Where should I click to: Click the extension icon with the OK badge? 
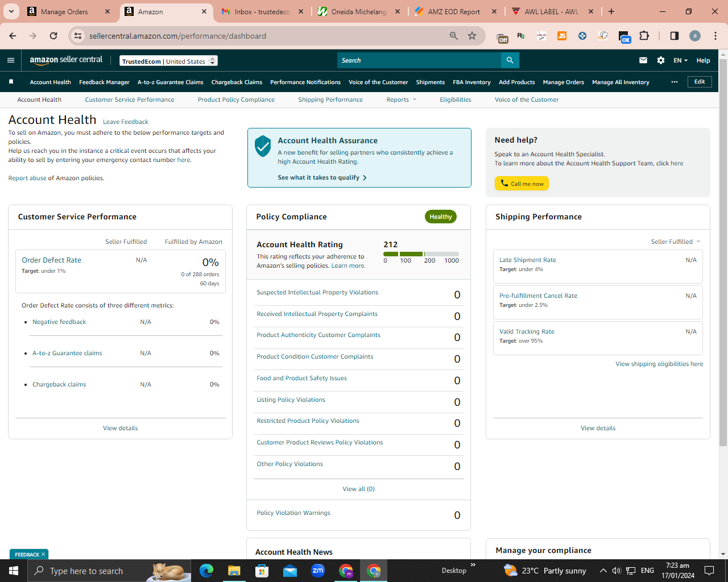coord(624,37)
